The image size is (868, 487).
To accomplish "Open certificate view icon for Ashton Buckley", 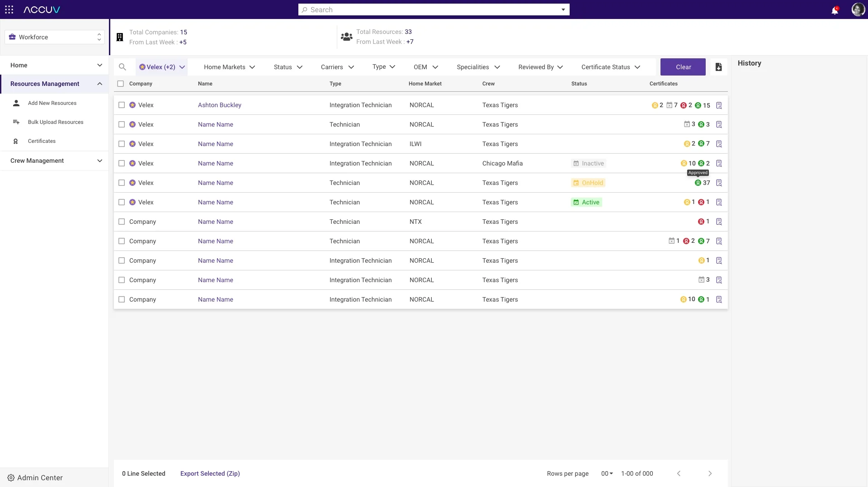I will [719, 105].
